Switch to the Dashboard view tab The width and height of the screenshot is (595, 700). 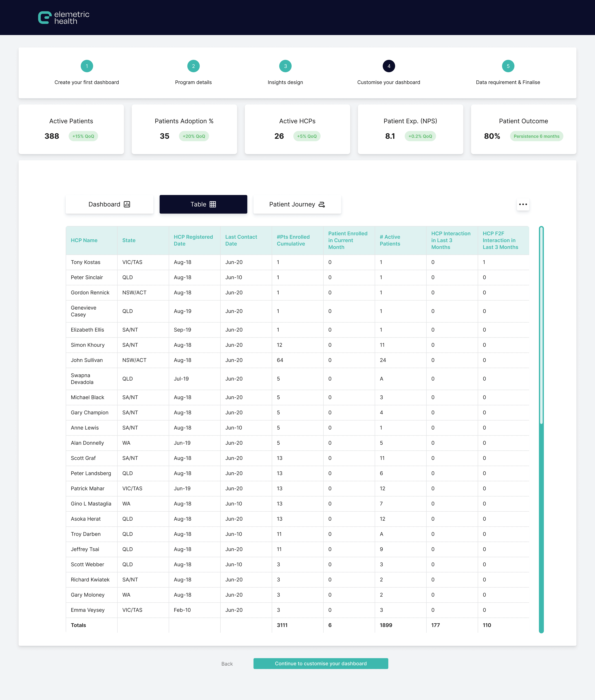point(109,204)
